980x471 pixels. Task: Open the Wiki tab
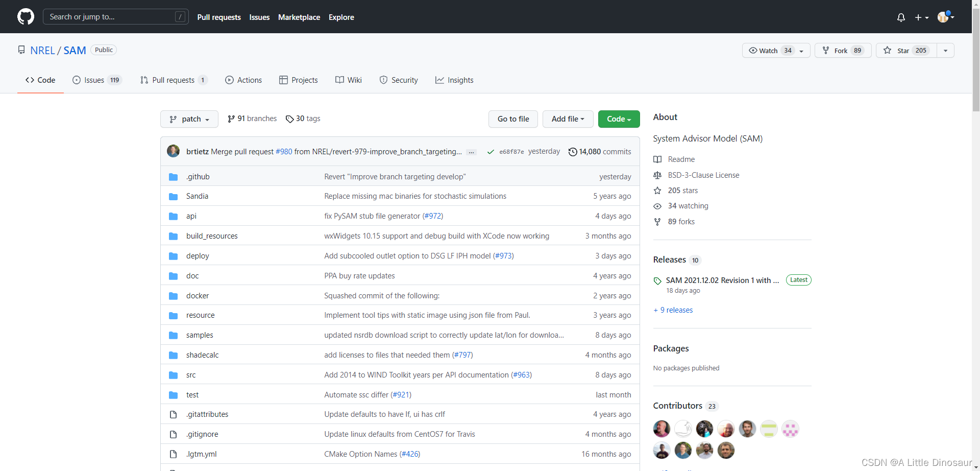pos(349,80)
